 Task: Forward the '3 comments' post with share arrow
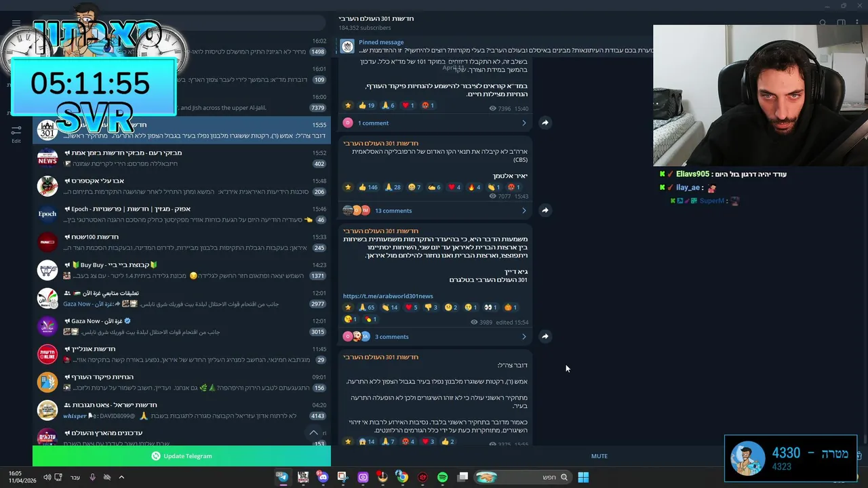[545, 336]
